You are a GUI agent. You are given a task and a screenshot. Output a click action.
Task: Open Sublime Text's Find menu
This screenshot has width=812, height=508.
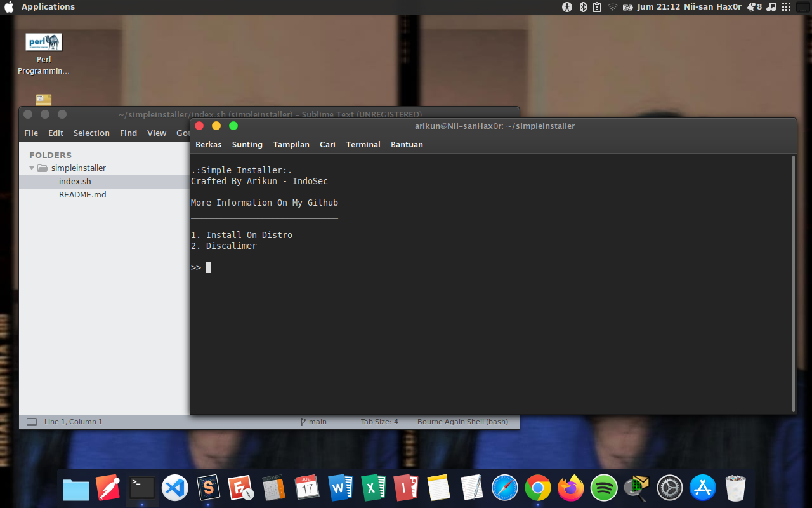pos(128,133)
